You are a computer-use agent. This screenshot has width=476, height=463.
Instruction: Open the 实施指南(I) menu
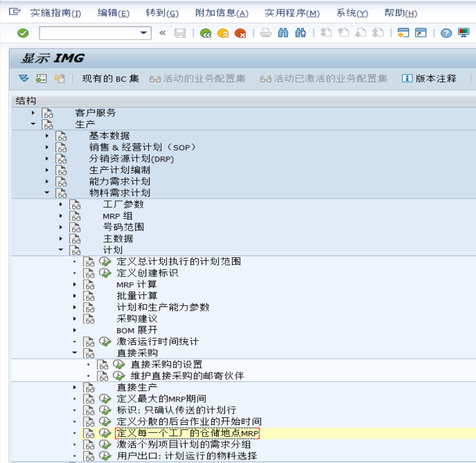pyautogui.click(x=56, y=13)
